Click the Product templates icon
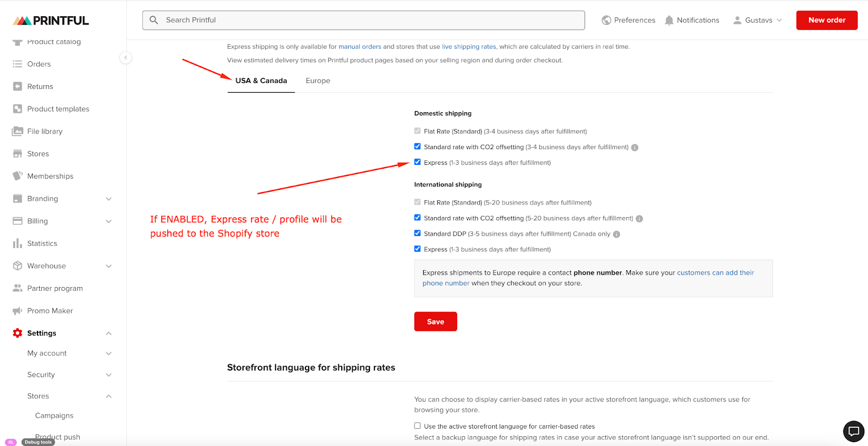This screenshot has width=868, height=446. pos(17,109)
